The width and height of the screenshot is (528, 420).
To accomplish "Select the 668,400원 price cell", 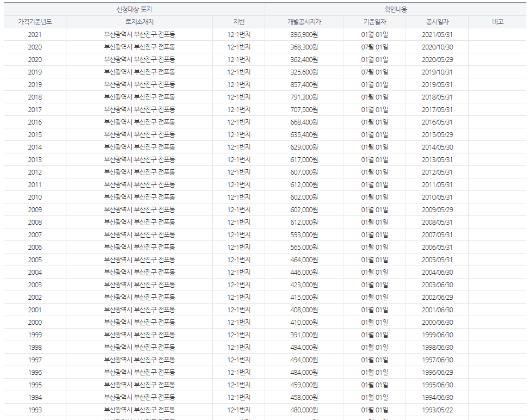I will (x=304, y=122).
